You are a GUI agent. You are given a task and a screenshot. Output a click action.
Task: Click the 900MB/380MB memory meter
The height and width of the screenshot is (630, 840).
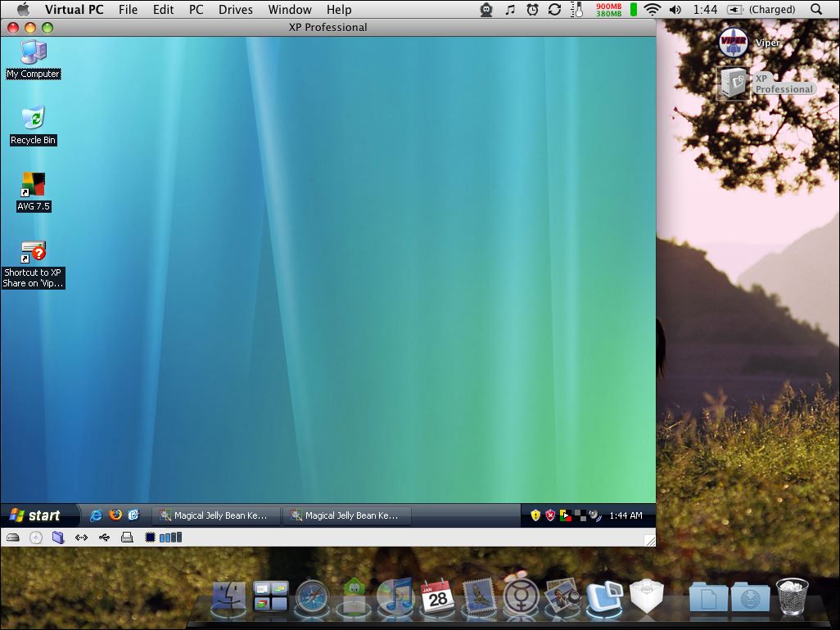608,10
